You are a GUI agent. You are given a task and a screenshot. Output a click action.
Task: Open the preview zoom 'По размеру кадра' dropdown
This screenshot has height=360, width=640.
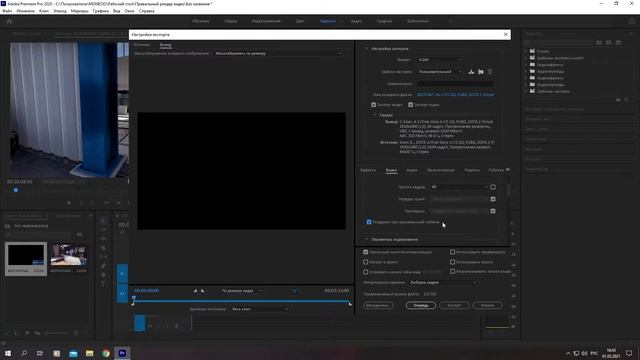(x=241, y=291)
